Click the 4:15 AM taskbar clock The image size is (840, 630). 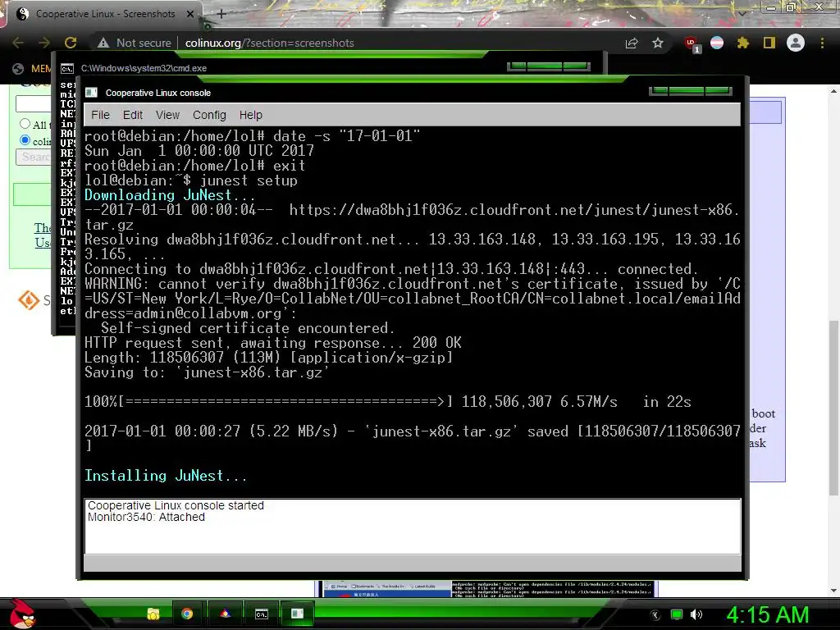coord(768,615)
